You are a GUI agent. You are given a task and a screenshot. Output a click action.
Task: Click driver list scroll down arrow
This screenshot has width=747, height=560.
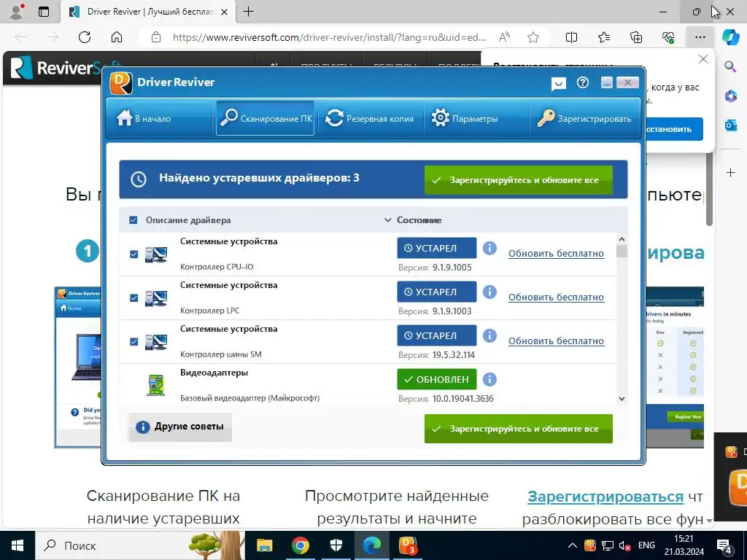tap(622, 399)
